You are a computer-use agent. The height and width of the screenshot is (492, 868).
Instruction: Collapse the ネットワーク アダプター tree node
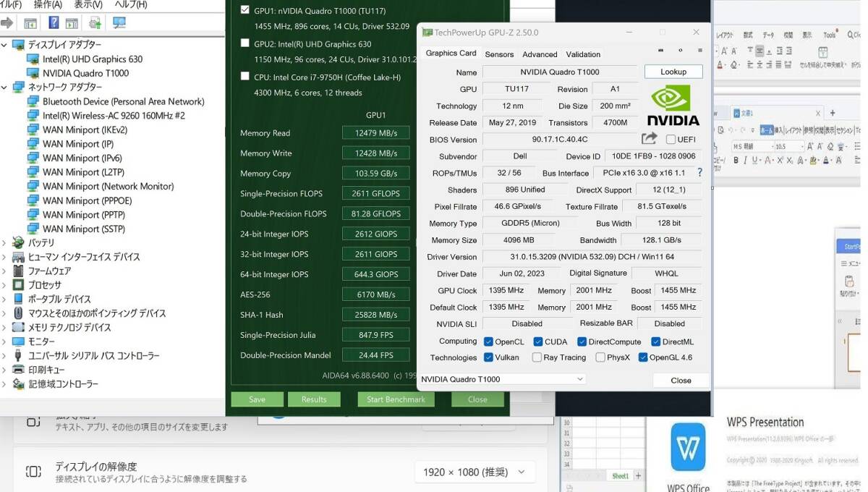[x=4, y=87]
